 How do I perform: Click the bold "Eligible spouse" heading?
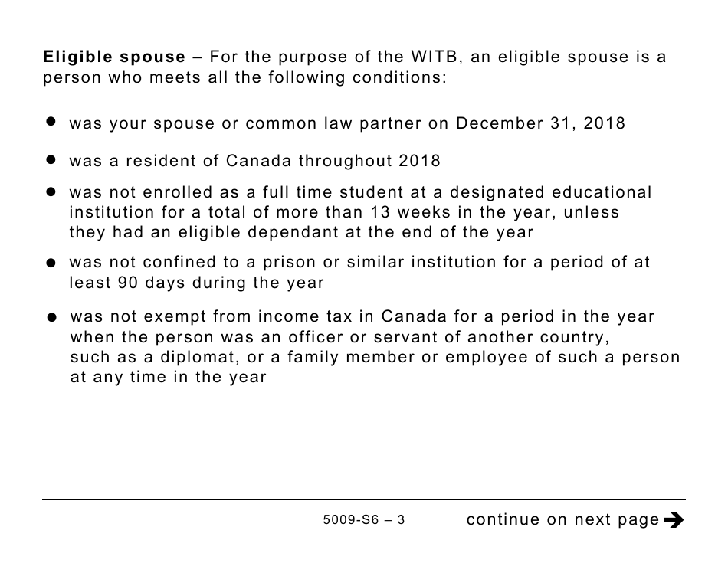114,57
